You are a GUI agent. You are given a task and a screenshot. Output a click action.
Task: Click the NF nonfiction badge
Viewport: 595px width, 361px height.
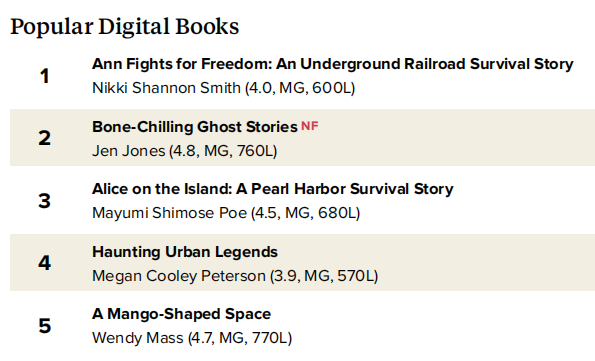pos(310,126)
